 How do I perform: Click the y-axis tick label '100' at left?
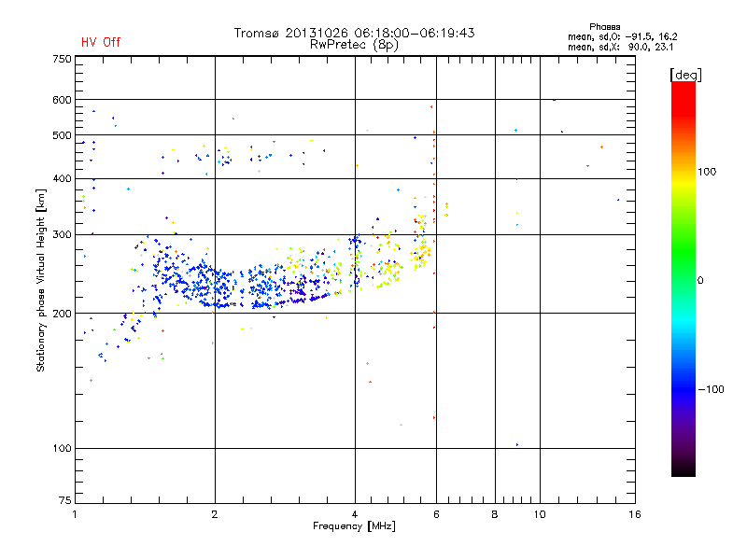click(x=62, y=448)
